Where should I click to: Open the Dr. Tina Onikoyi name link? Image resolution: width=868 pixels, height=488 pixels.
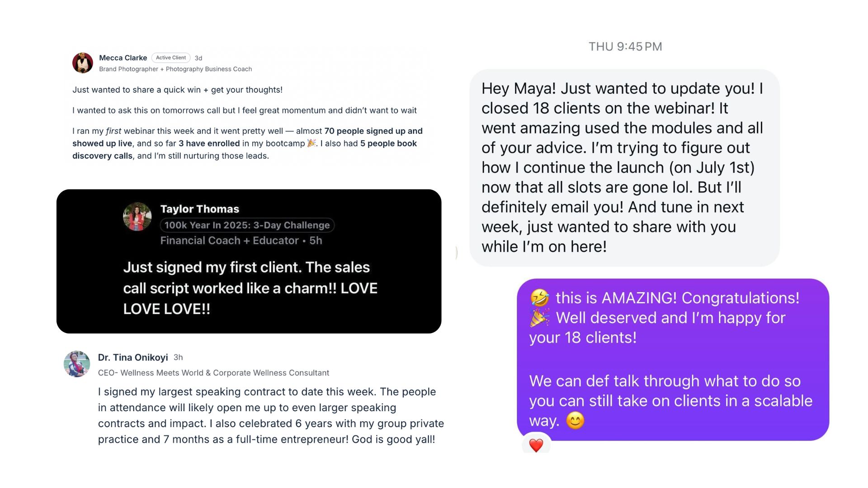click(133, 357)
